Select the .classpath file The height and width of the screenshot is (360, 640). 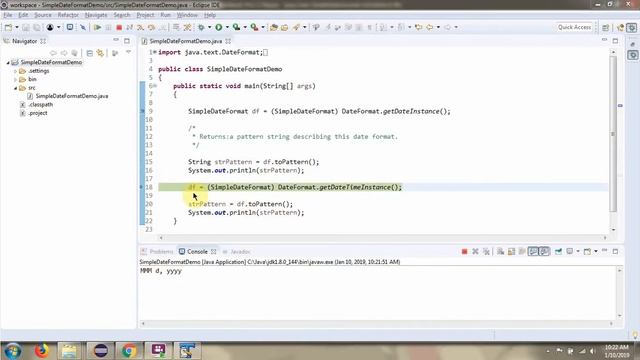point(40,105)
